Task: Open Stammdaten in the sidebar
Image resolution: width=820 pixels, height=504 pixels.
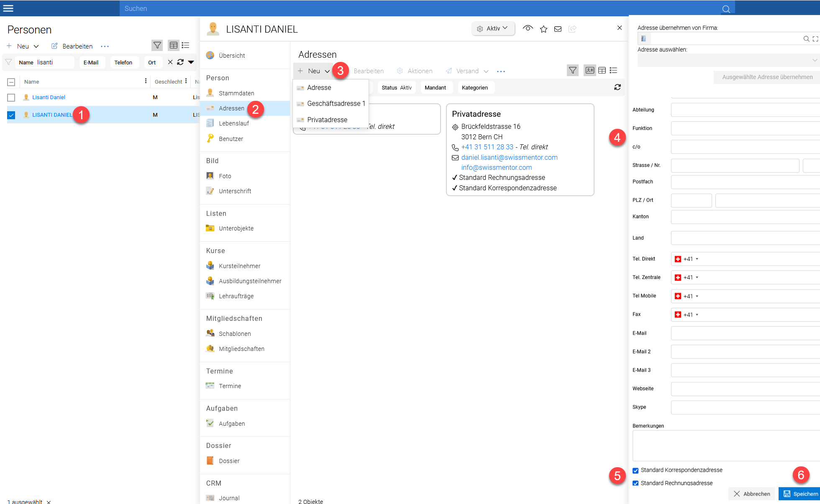Action: pyautogui.click(x=236, y=93)
